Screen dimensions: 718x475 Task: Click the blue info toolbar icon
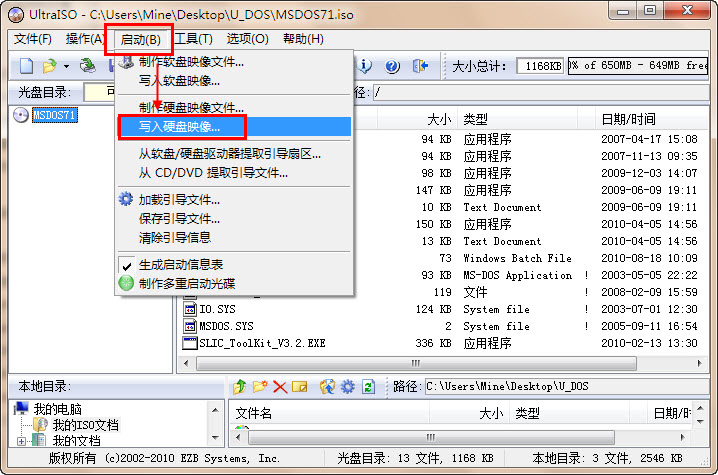click(365, 66)
